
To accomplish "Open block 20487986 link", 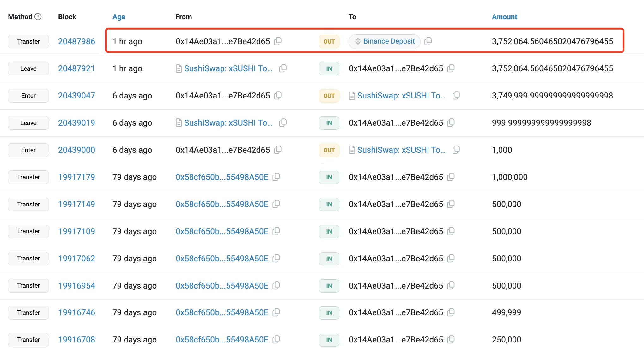I will point(76,41).
